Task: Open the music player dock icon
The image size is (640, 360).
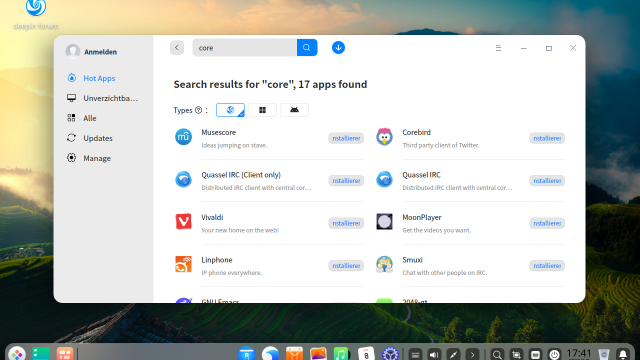Action: click(342, 353)
